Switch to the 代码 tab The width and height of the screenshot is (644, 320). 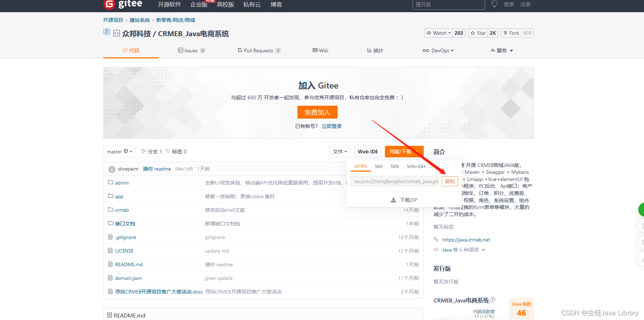point(131,51)
